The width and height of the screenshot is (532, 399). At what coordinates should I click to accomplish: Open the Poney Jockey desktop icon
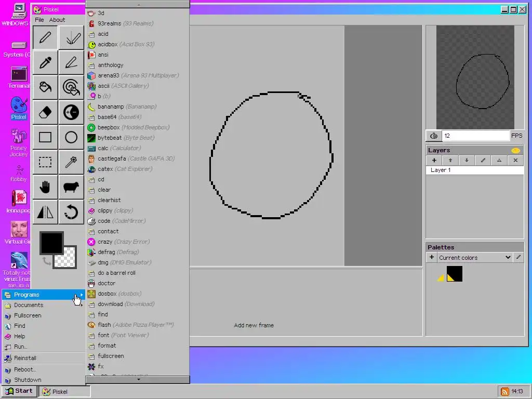pyautogui.click(x=19, y=142)
